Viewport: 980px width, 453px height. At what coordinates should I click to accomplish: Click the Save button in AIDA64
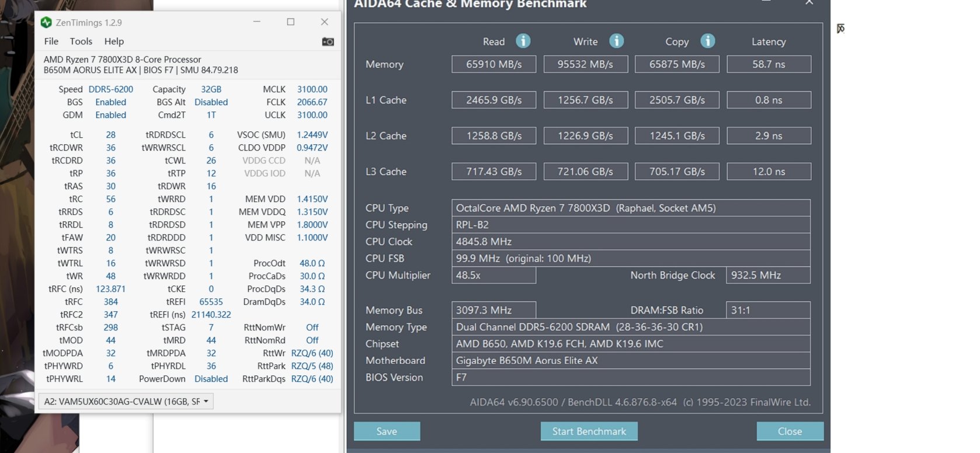pos(387,431)
